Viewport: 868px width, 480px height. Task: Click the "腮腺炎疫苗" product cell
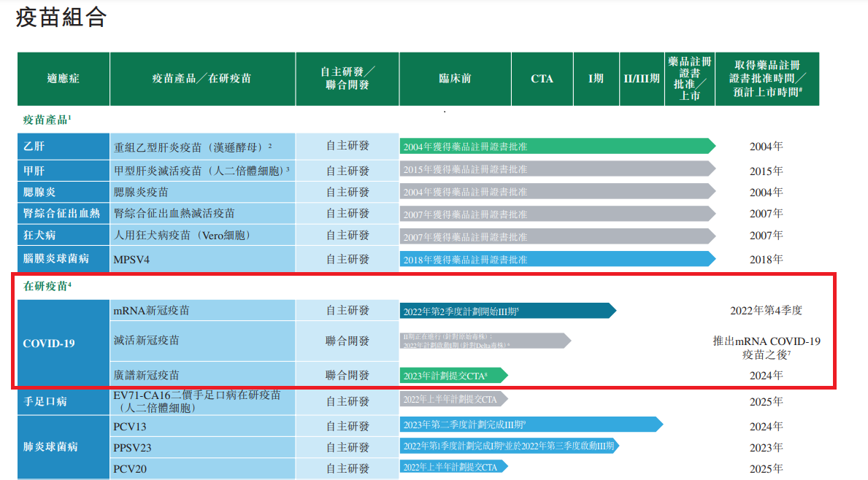coord(203,192)
